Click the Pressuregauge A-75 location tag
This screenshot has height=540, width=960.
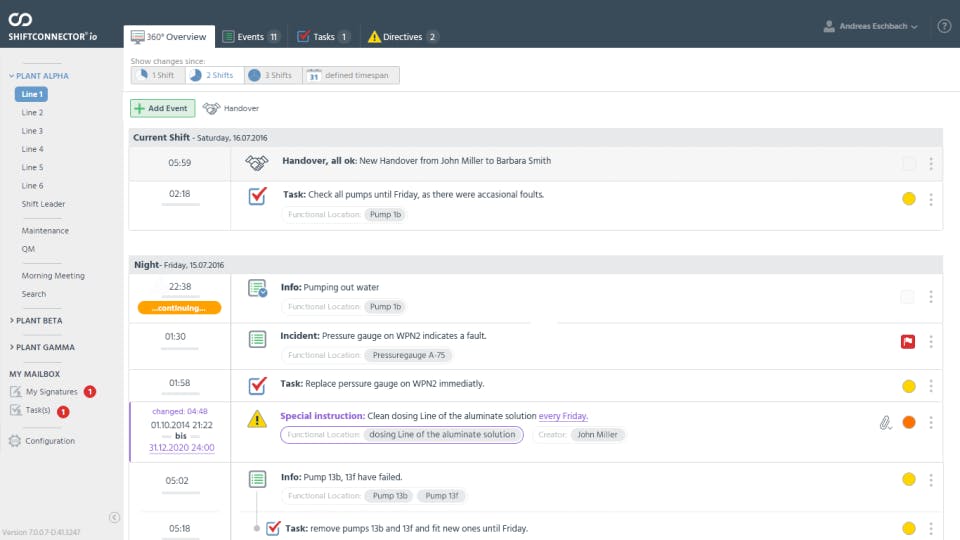pyautogui.click(x=408, y=355)
